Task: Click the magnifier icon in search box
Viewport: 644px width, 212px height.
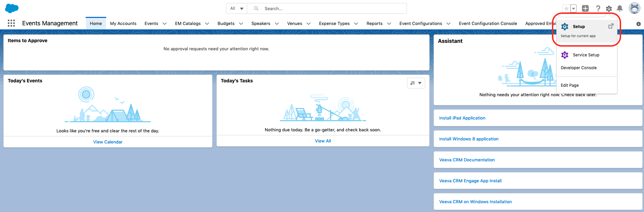Action: click(x=256, y=8)
